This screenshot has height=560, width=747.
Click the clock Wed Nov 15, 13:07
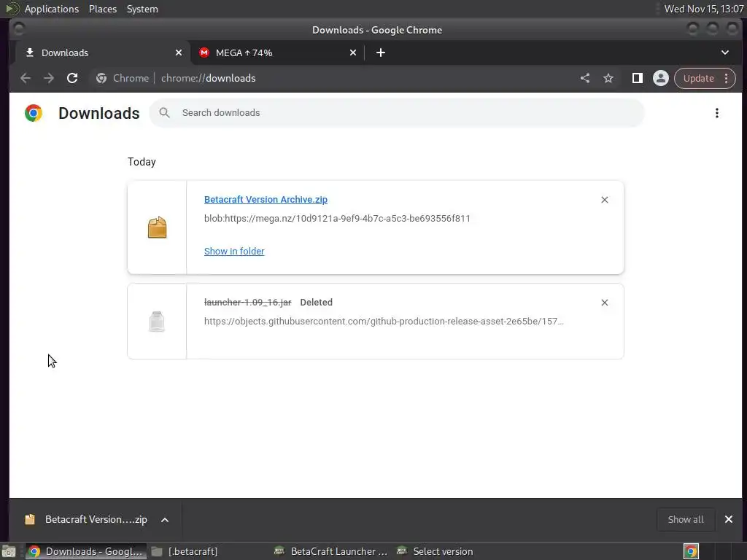(x=704, y=9)
